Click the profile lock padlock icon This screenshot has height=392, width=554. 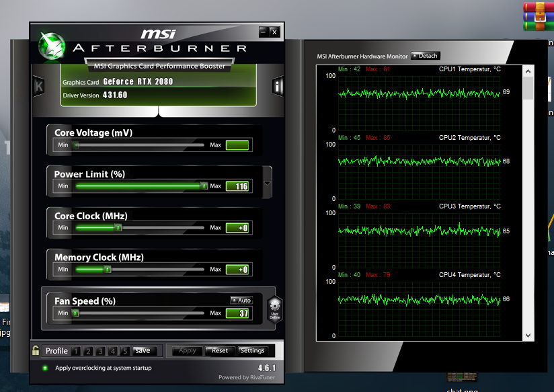[36, 350]
